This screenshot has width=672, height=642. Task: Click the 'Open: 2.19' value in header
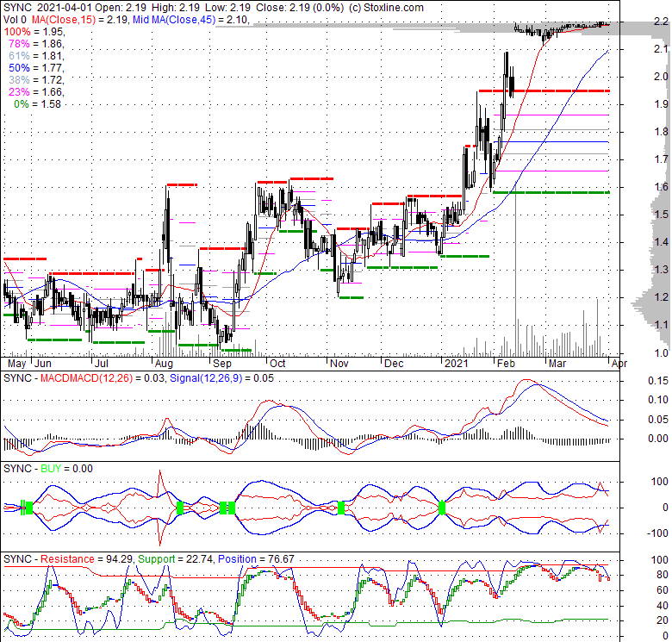pos(121,7)
